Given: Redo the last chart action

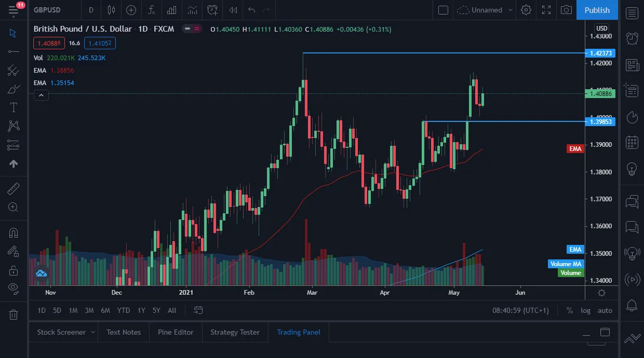Looking at the screenshot, I should coord(266,10).
